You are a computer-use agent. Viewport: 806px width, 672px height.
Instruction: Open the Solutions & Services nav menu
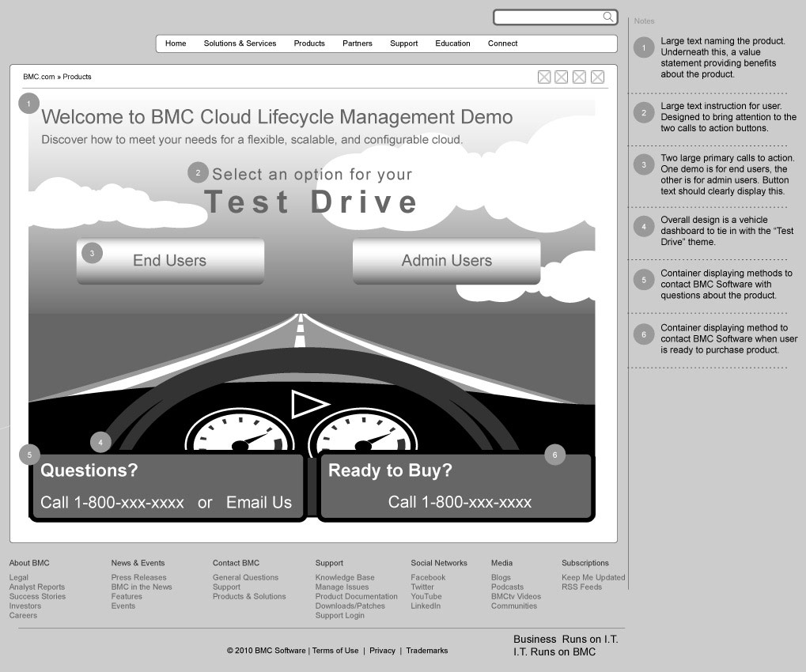click(x=240, y=43)
